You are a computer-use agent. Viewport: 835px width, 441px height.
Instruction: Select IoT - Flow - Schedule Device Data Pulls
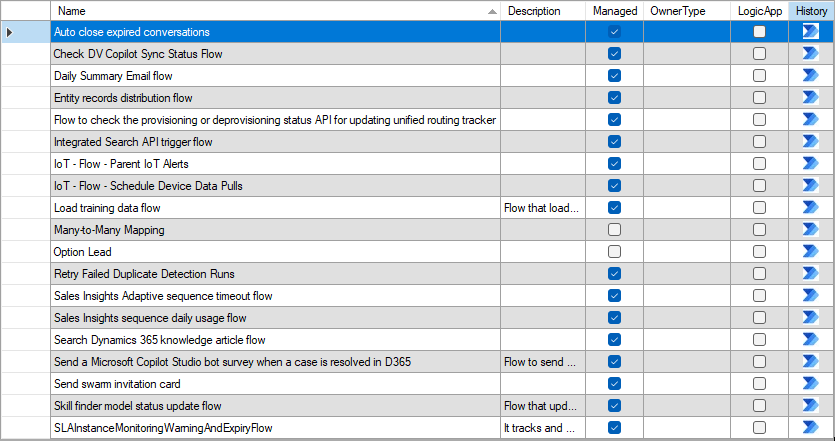tap(276, 186)
